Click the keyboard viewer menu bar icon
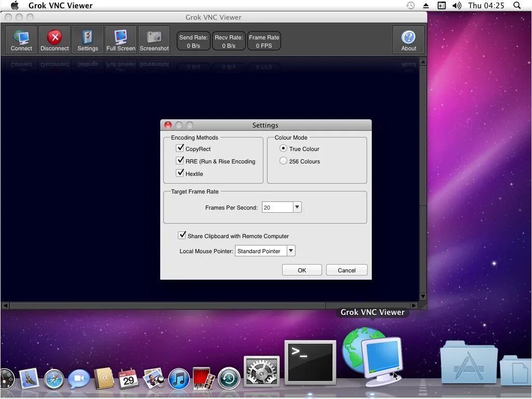Viewport: 532px width, 399px height. tap(441, 5)
